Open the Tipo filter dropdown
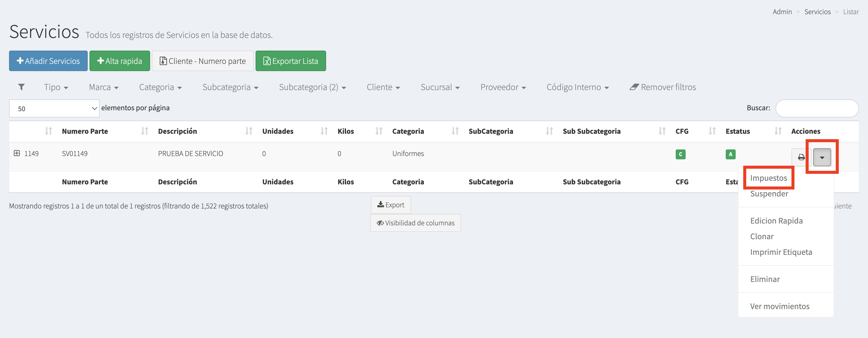The height and width of the screenshot is (338, 868). [x=56, y=87]
